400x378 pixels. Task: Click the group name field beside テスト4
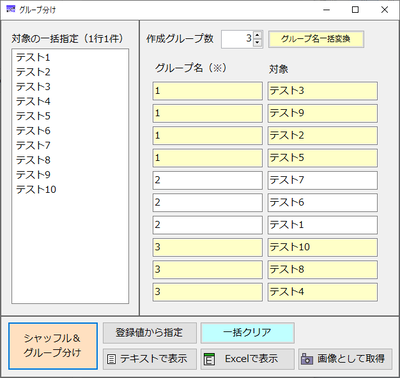(208, 292)
